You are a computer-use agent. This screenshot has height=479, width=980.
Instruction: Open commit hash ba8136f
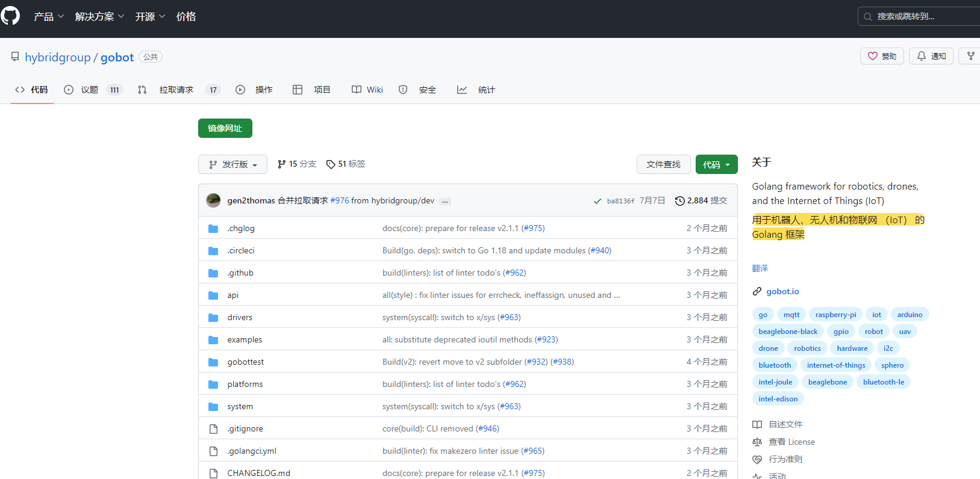620,201
